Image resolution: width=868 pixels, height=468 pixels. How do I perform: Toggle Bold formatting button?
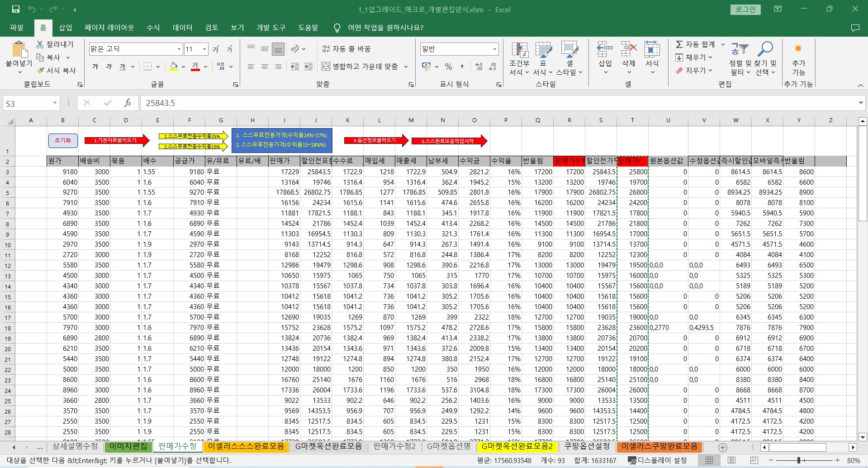pos(95,67)
